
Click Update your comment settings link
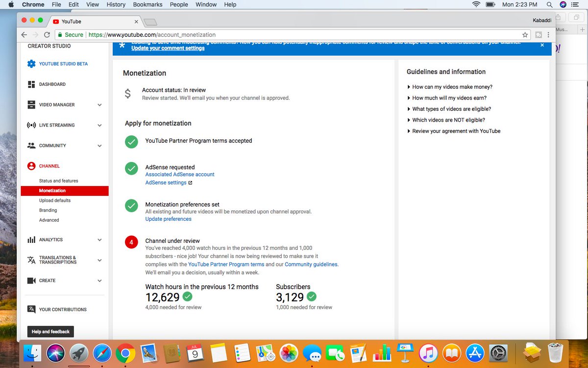(x=168, y=48)
